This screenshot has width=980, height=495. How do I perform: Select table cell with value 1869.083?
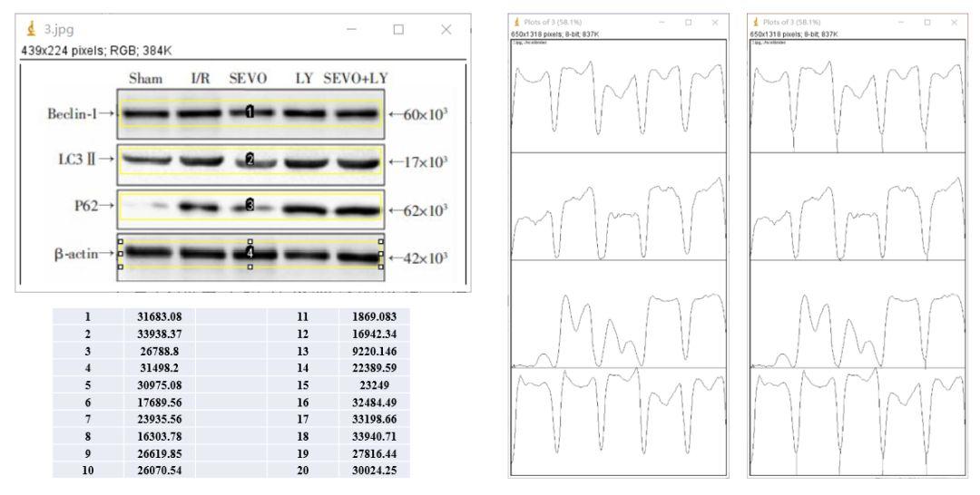click(x=375, y=316)
